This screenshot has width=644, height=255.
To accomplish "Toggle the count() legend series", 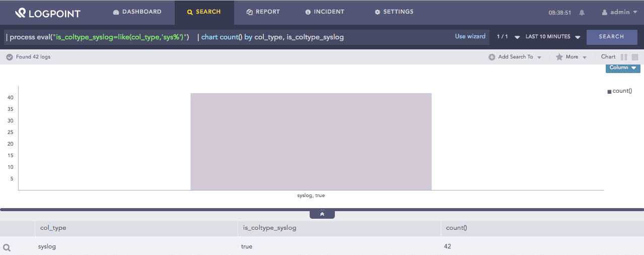I will click(619, 91).
